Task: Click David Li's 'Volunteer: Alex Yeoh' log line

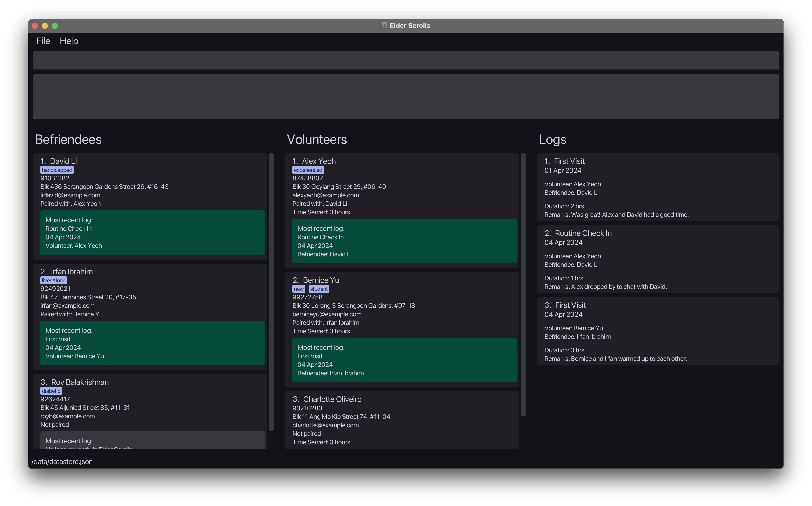Action: coord(73,246)
